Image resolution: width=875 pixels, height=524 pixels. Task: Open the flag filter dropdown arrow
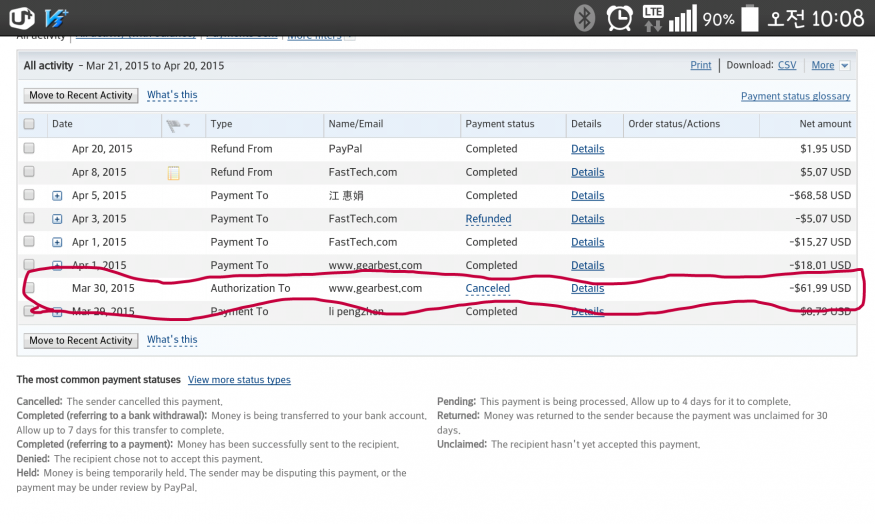pos(187,126)
